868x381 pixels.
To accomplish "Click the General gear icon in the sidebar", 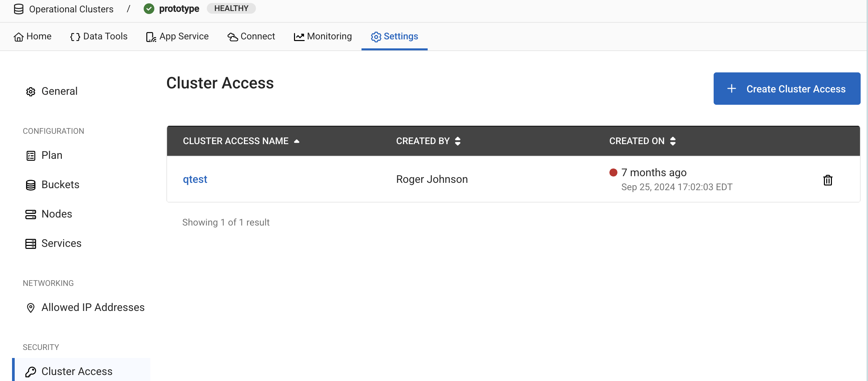I will click(31, 91).
